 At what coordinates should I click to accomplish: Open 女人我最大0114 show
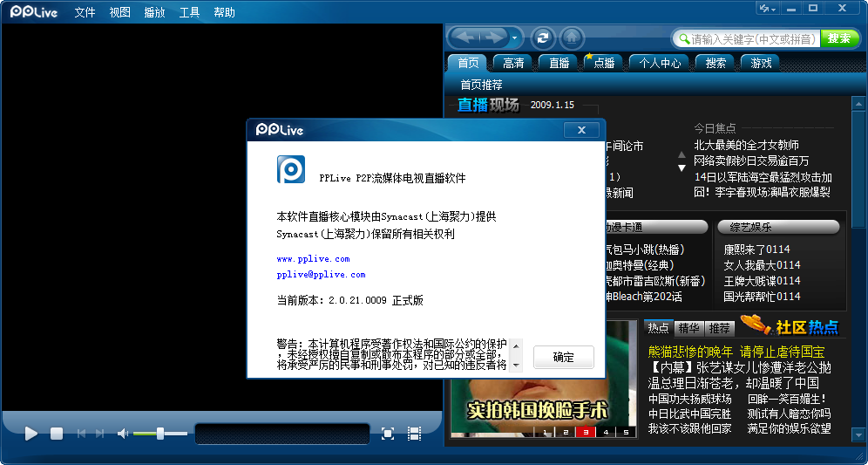coord(762,265)
